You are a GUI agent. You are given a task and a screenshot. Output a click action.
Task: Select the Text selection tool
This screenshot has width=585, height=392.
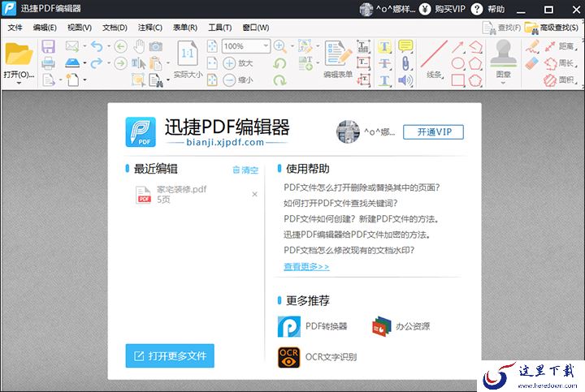(138, 63)
